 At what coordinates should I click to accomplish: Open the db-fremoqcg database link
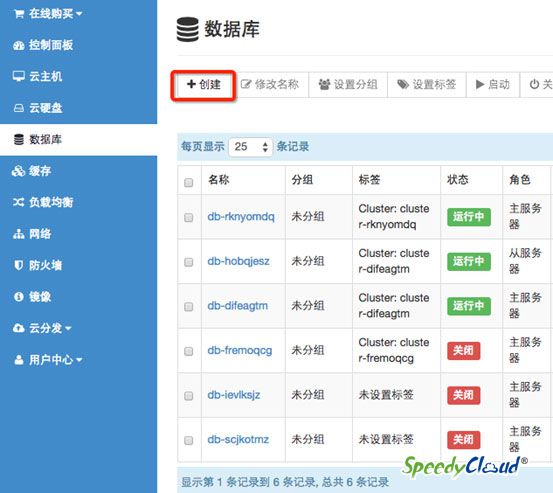click(240, 351)
